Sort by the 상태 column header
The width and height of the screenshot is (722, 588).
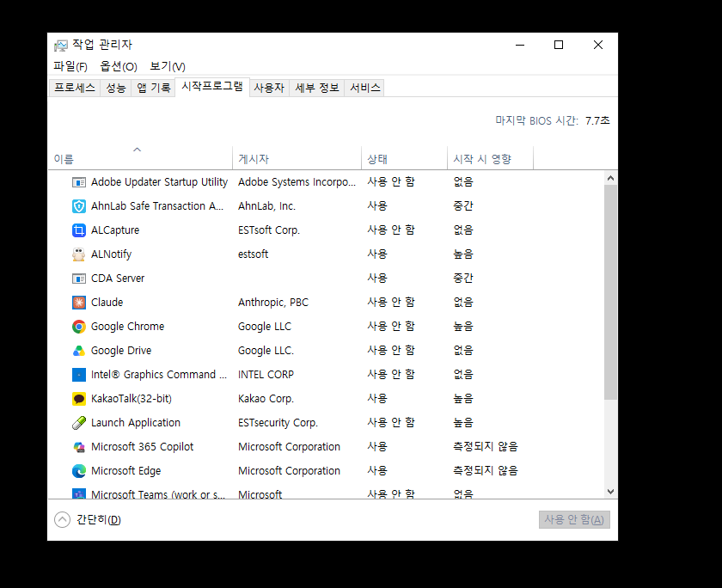click(404, 158)
